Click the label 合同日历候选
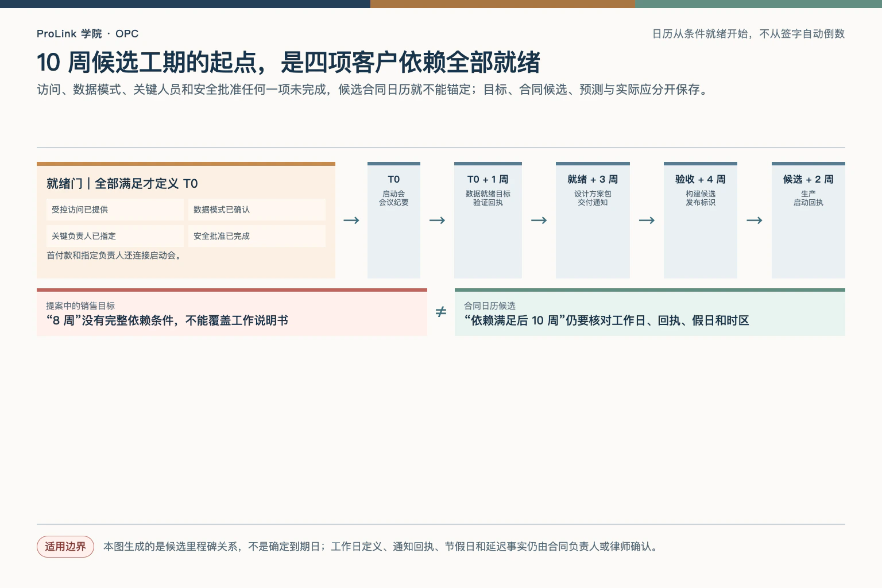Screen dimensions: 882x588 point(490,306)
